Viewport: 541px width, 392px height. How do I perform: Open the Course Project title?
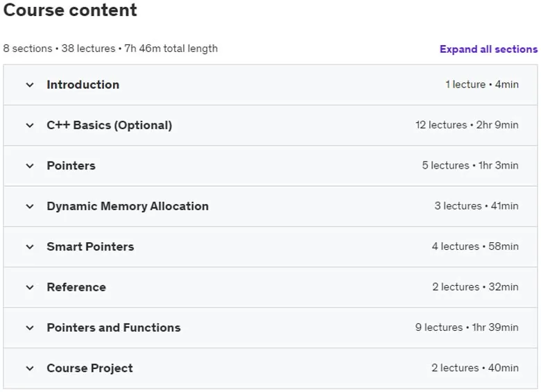point(89,368)
